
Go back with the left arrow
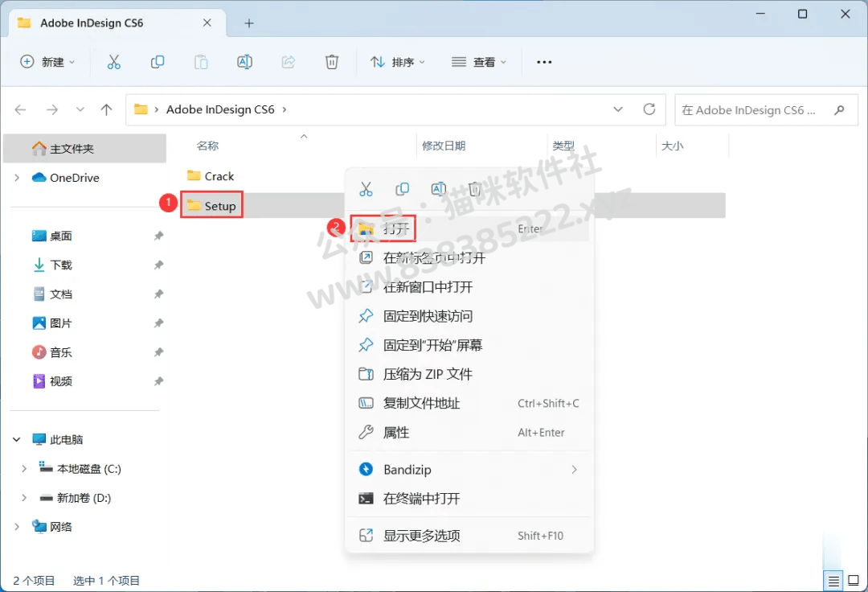(x=20, y=109)
